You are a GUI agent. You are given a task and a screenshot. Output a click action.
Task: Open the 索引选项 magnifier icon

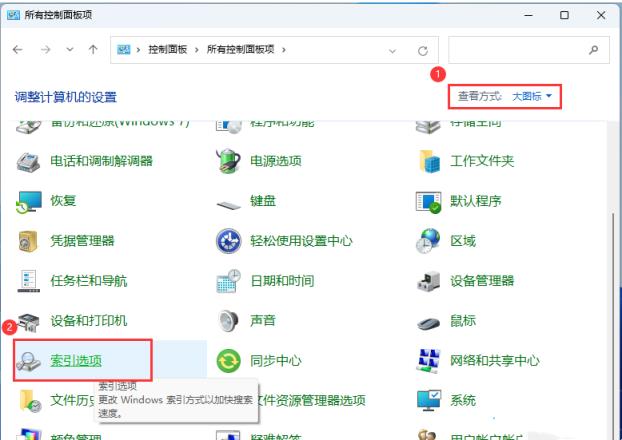coord(29,361)
